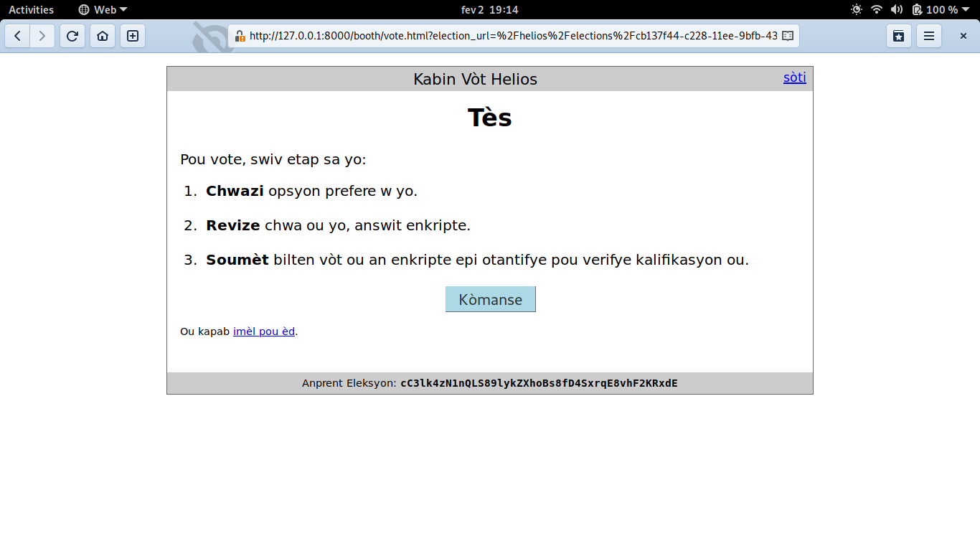Reload the current page
Image resolution: width=980 pixels, height=551 pixels.
coord(72,36)
